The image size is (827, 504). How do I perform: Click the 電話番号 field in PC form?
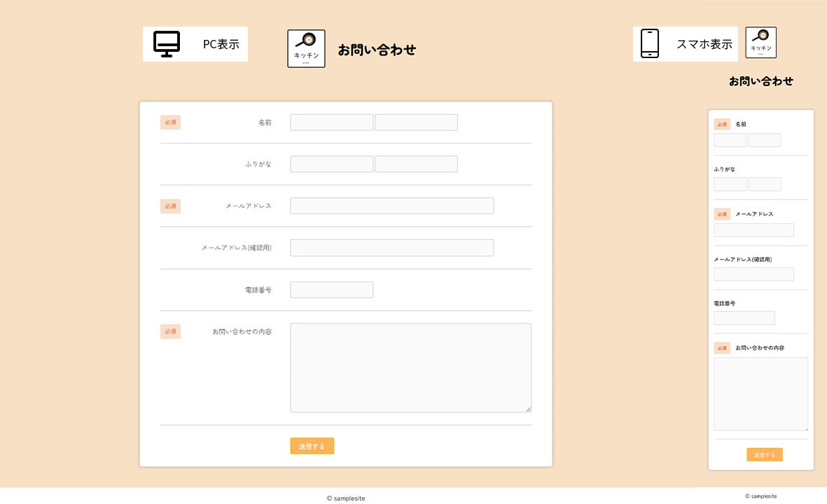(332, 290)
